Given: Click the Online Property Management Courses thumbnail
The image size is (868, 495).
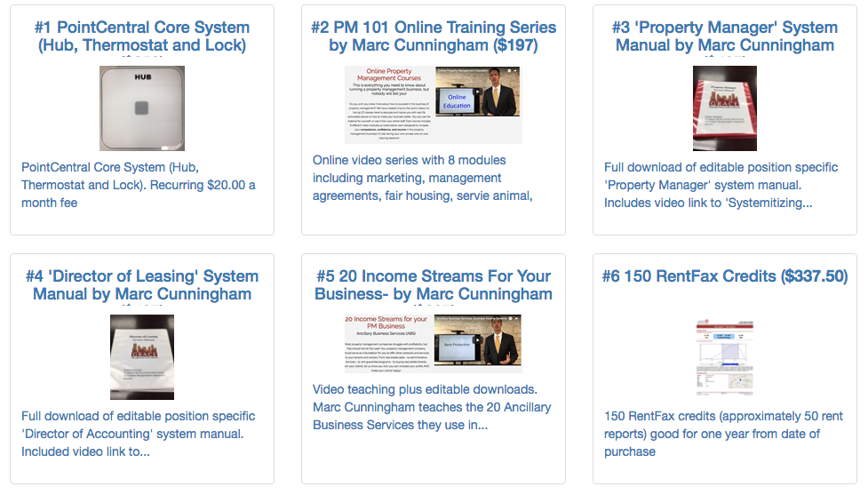Looking at the screenshot, I should tap(434, 105).
